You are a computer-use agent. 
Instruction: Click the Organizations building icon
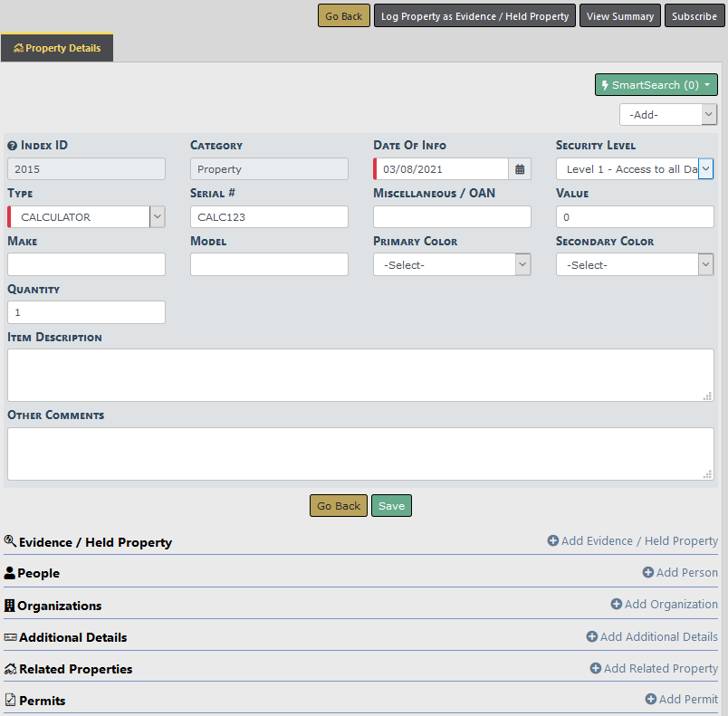pyautogui.click(x=10, y=606)
